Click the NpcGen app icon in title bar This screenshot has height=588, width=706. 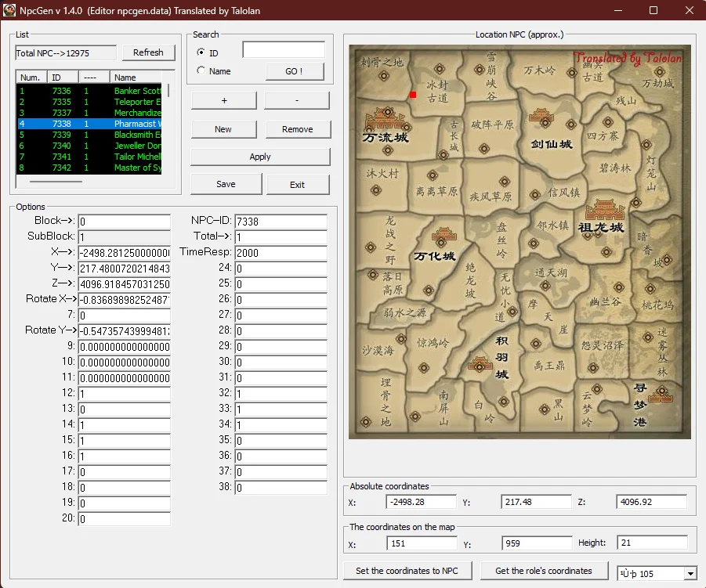pyautogui.click(x=9, y=10)
